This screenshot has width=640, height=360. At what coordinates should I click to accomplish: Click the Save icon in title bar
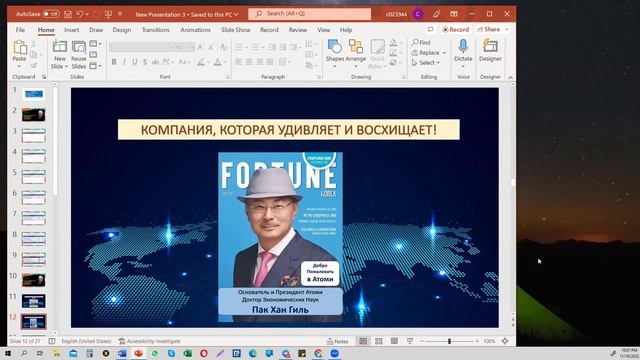point(68,14)
